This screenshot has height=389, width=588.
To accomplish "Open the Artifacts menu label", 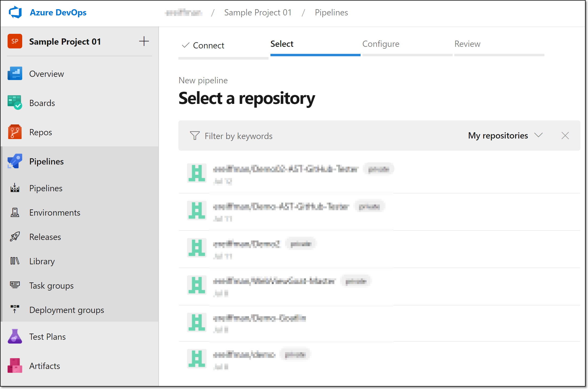I will (45, 366).
